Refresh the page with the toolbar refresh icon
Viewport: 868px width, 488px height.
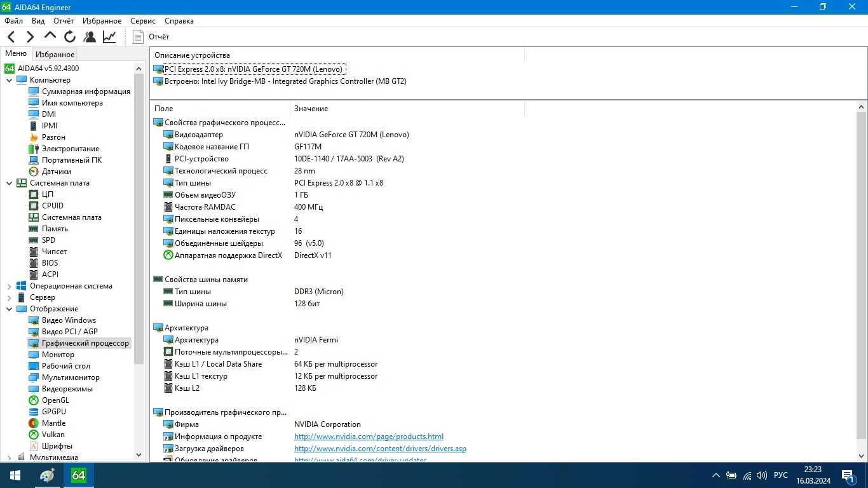point(70,37)
